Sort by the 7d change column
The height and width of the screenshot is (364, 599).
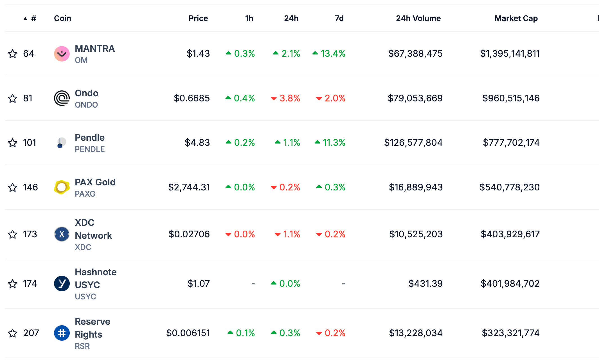339,19
